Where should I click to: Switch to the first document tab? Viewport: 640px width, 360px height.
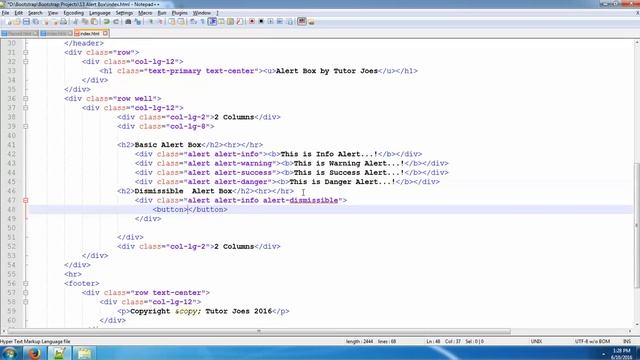point(20,33)
